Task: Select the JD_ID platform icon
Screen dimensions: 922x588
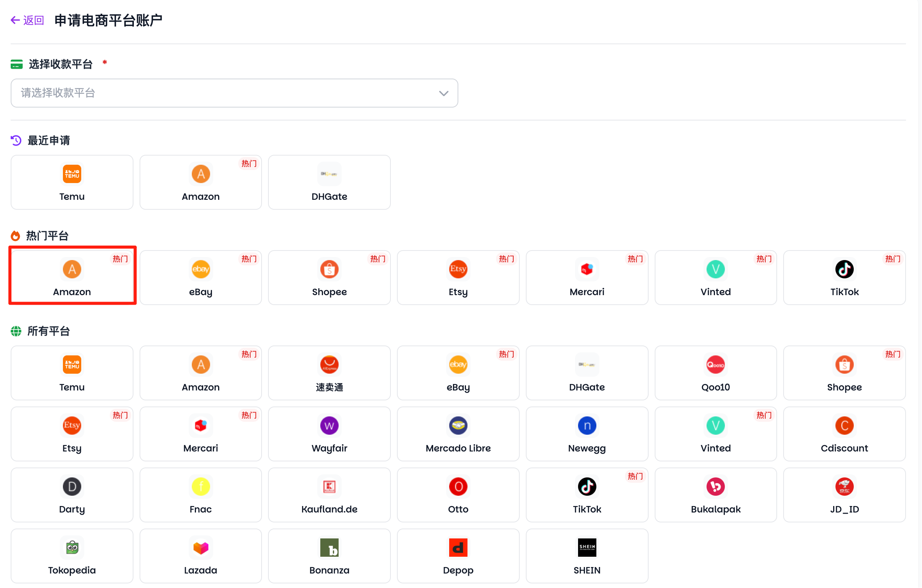Action: click(844, 487)
